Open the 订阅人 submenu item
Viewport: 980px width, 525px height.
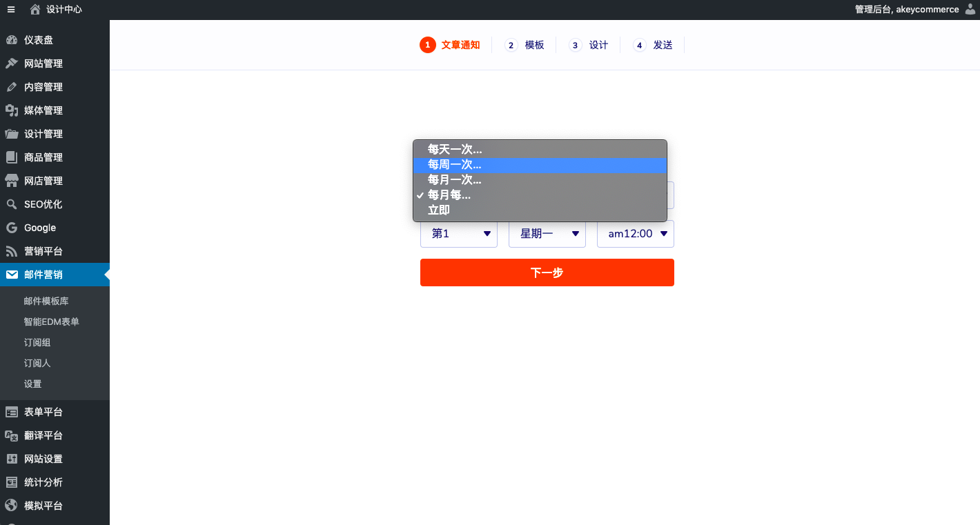point(37,363)
